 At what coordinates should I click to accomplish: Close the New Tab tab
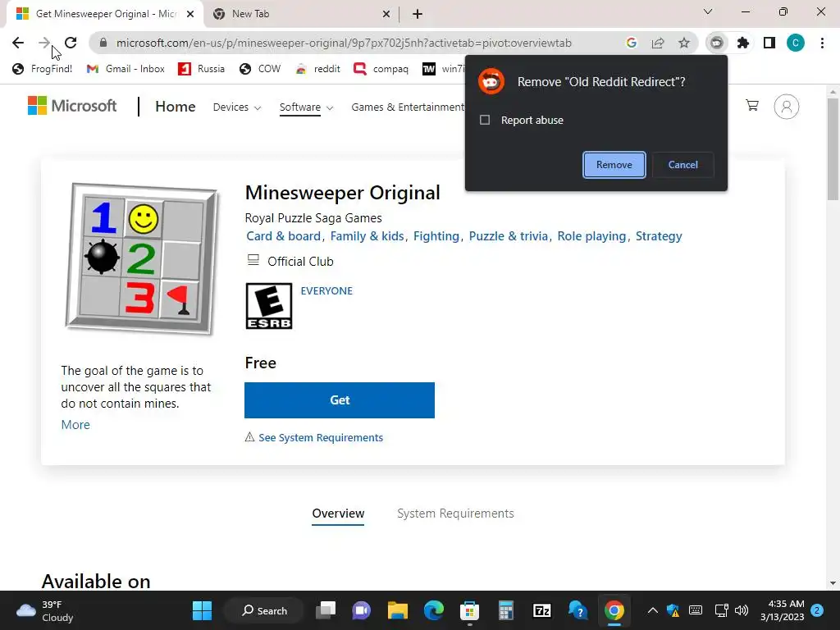pyautogui.click(x=386, y=14)
